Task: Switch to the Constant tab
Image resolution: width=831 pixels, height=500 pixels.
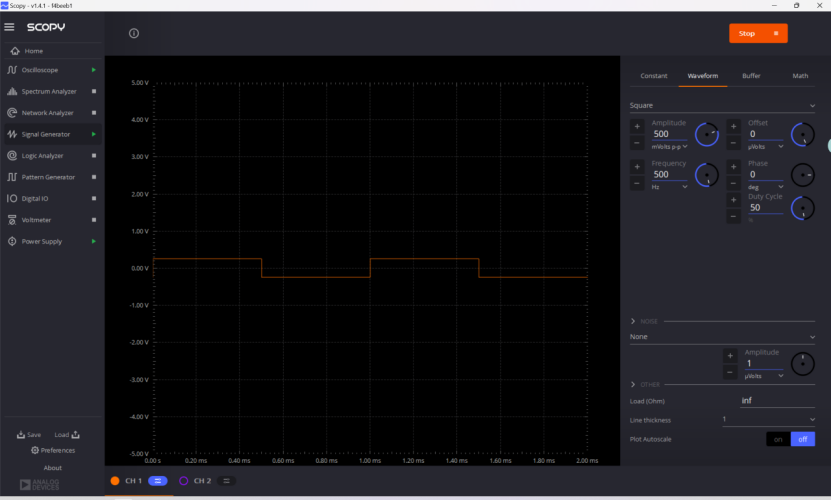Action: pyautogui.click(x=653, y=76)
